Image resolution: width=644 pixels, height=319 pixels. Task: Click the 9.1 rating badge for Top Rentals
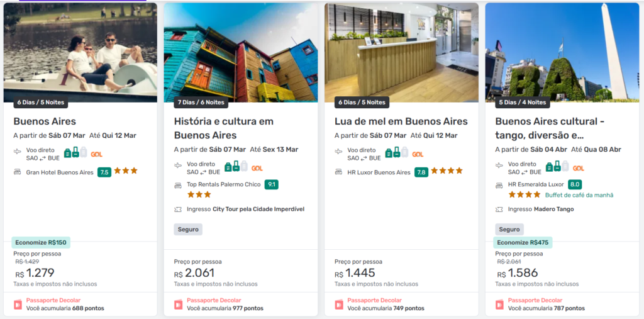(x=272, y=184)
